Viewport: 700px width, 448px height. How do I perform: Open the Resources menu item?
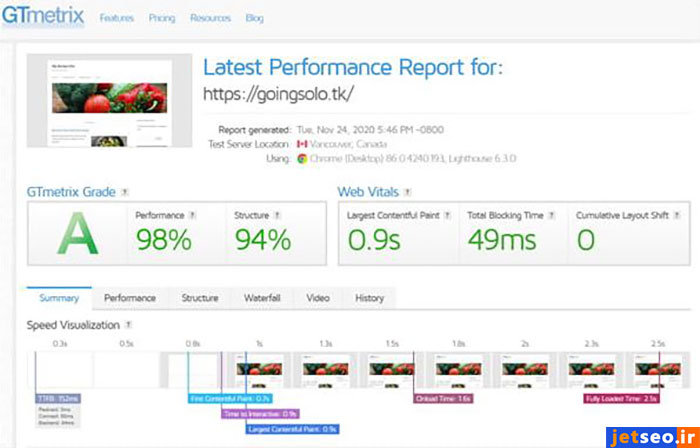click(x=210, y=18)
